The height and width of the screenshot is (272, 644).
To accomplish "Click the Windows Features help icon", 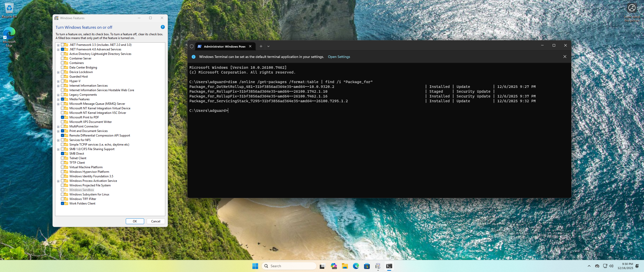I will click(163, 27).
